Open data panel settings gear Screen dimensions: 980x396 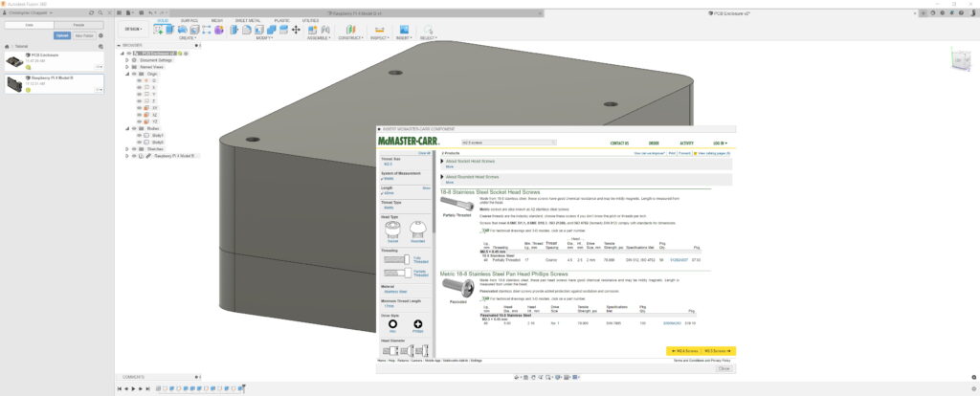[101, 35]
